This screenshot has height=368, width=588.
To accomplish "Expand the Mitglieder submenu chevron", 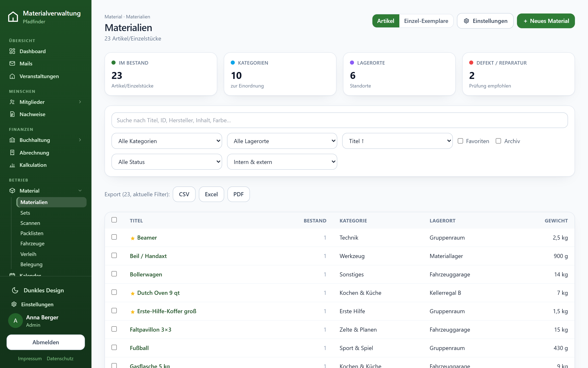I will coord(80,102).
